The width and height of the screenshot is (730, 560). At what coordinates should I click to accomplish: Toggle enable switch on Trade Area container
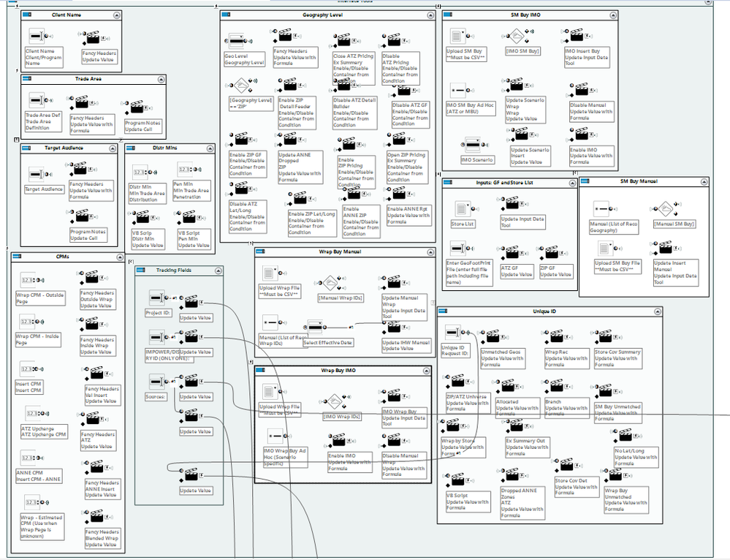point(26,79)
